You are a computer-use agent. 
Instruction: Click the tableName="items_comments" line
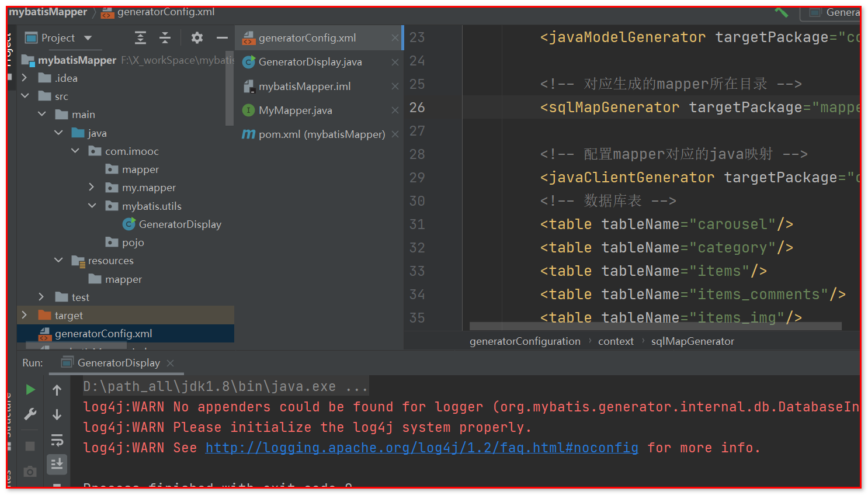(x=693, y=295)
